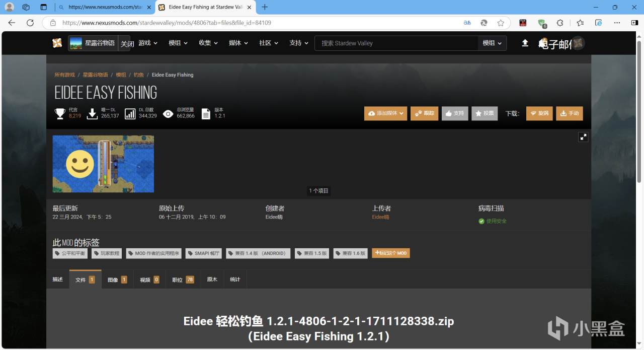The image size is (644, 350).
Task: Click the 所有游戏 breadcrumb link
Action: [64, 75]
